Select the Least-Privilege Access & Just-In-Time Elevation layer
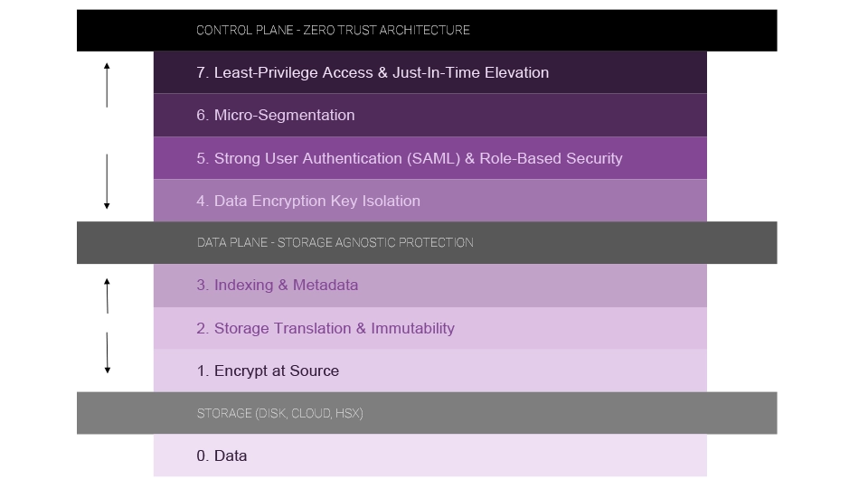The image size is (868, 488). click(x=429, y=72)
